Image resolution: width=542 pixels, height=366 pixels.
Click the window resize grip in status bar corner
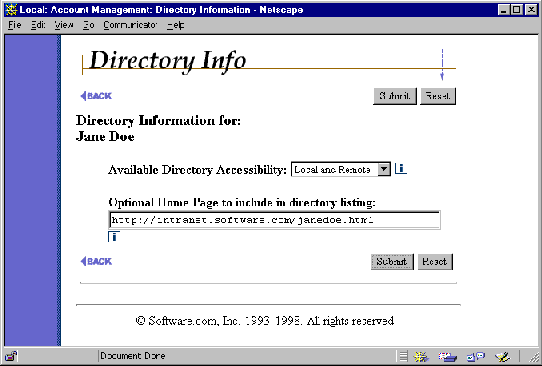534,357
